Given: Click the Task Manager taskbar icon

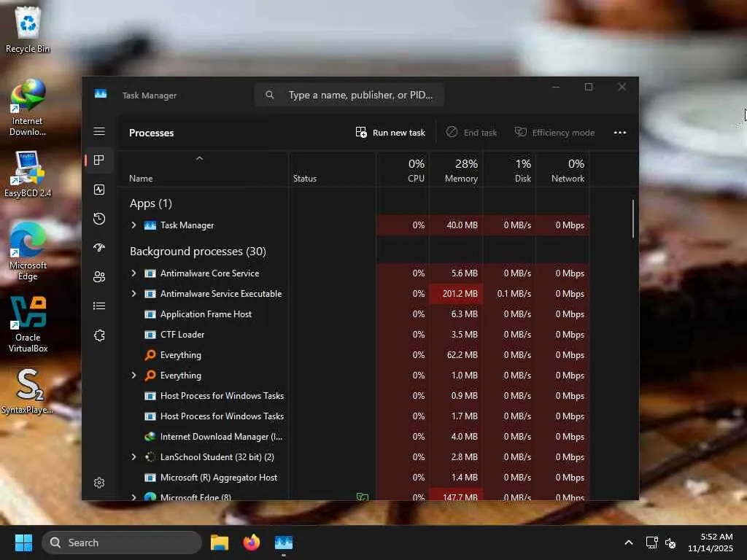Looking at the screenshot, I should click(284, 542).
